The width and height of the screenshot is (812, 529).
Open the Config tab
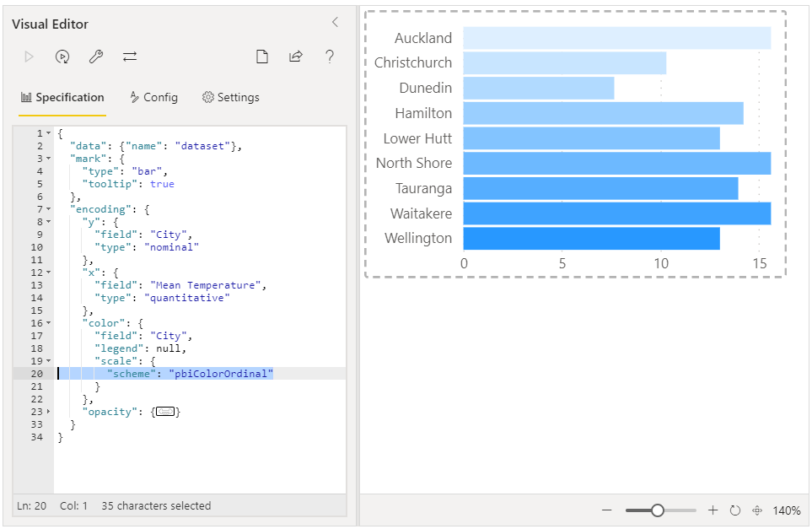(x=153, y=97)
